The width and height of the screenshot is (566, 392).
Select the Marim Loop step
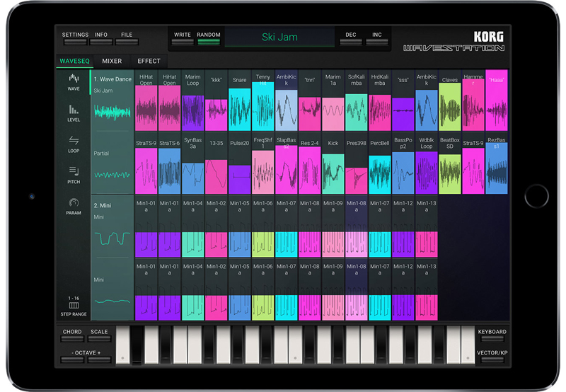point(192,100)
